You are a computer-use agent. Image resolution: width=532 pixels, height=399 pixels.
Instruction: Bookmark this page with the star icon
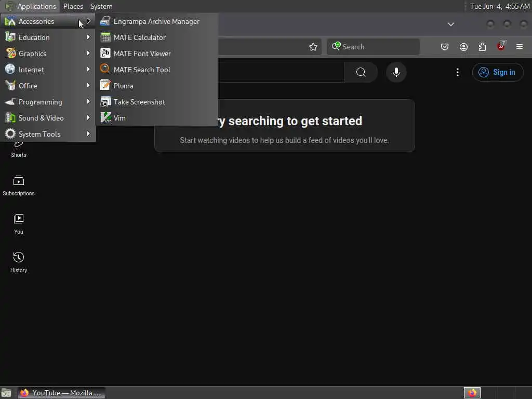(x=313, y=47)
